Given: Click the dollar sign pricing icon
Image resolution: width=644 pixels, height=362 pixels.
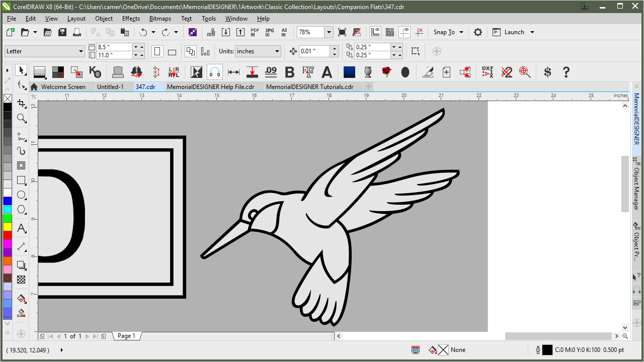Looking at the screenshot, I should tap(547, 72).
